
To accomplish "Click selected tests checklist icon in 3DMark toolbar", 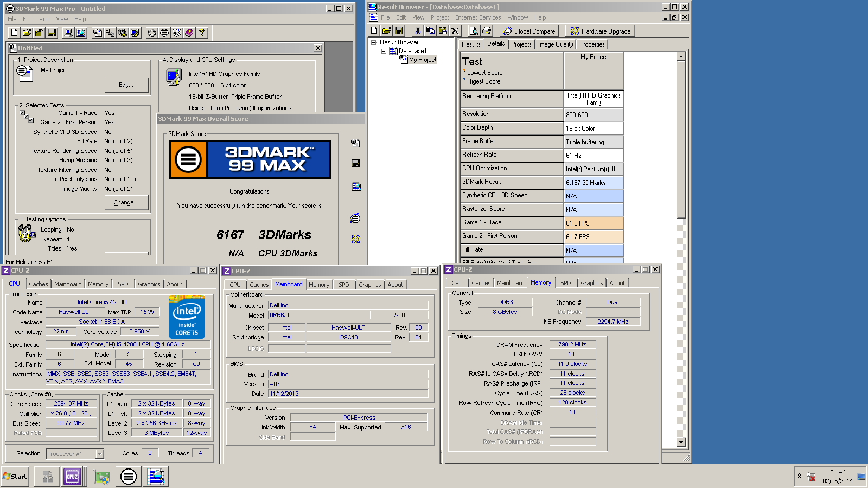I will click(x=110, y=33).
